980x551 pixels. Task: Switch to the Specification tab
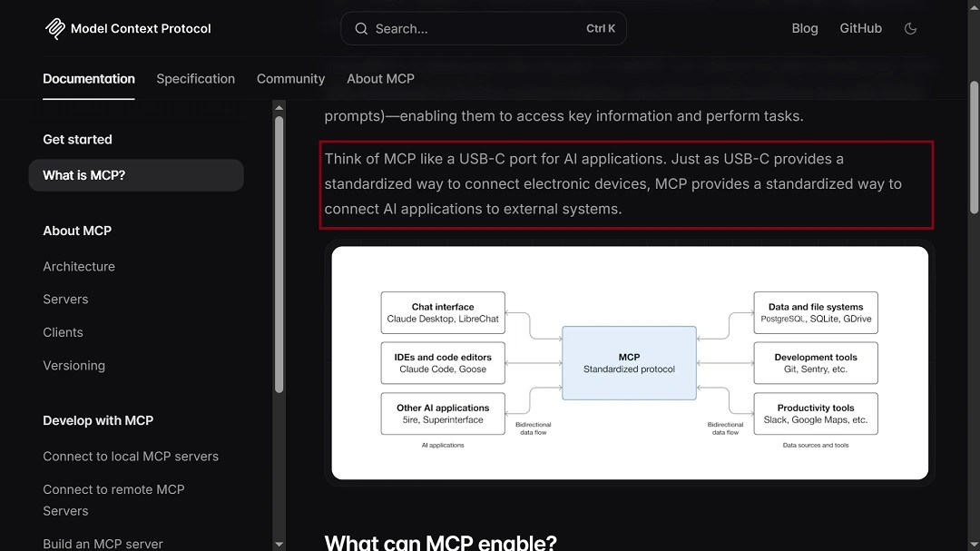[x=195, y=79]
